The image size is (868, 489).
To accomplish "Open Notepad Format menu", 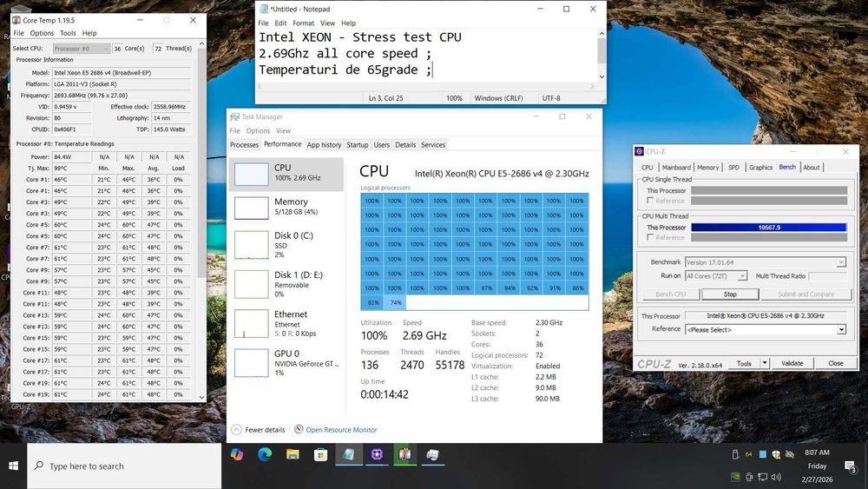I will coord(303,23).
